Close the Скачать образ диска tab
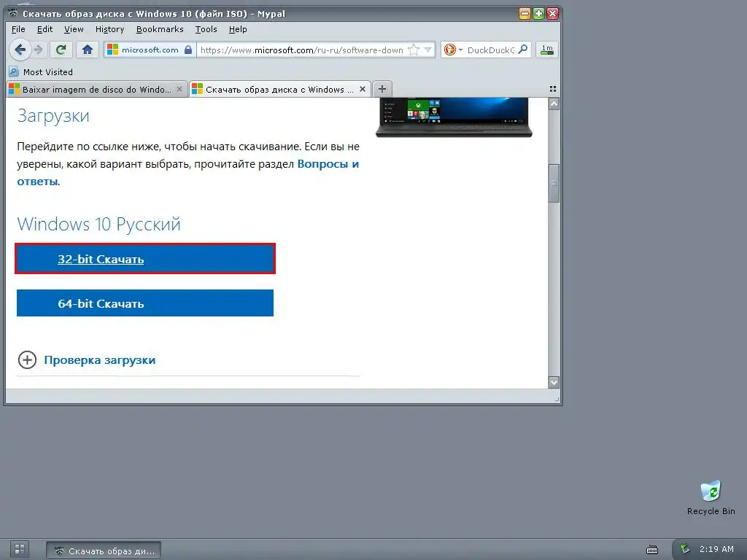The height and width of the screenshot is (560, 747). [x=363, y=89]
